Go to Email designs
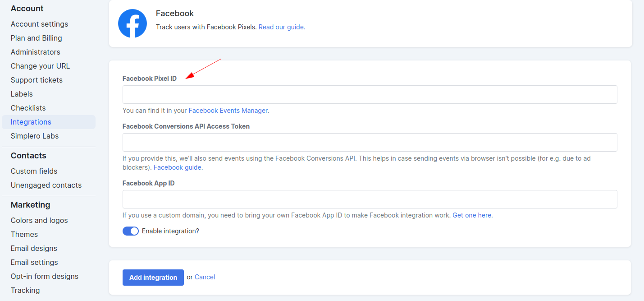 (x=34, y=248)
